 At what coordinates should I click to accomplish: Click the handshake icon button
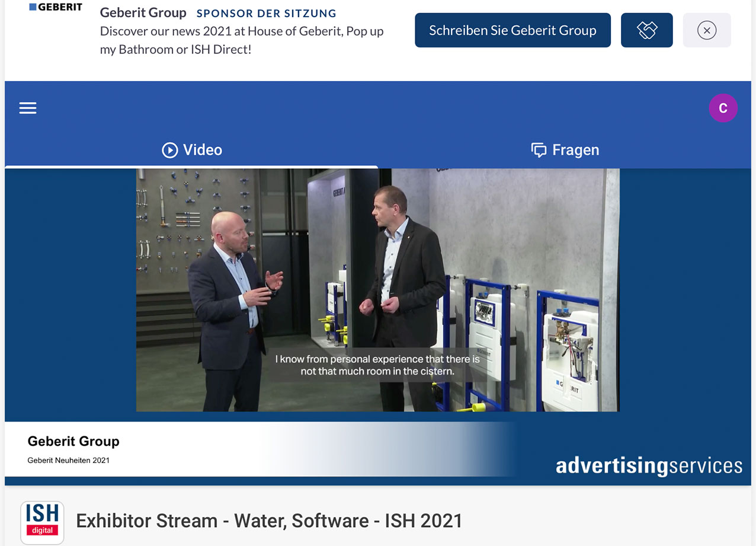point(646,30)
